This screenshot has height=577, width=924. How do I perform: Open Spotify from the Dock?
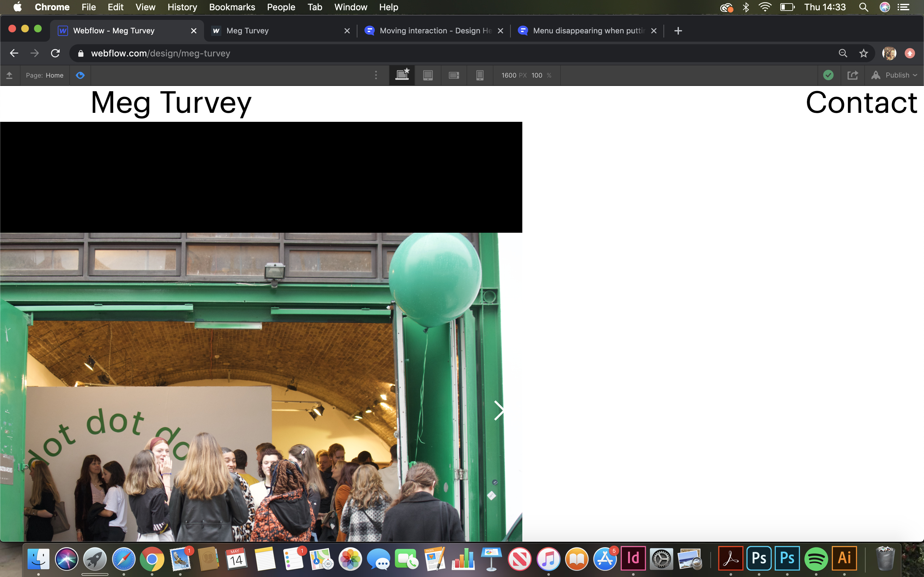click(x=816, y=559)
